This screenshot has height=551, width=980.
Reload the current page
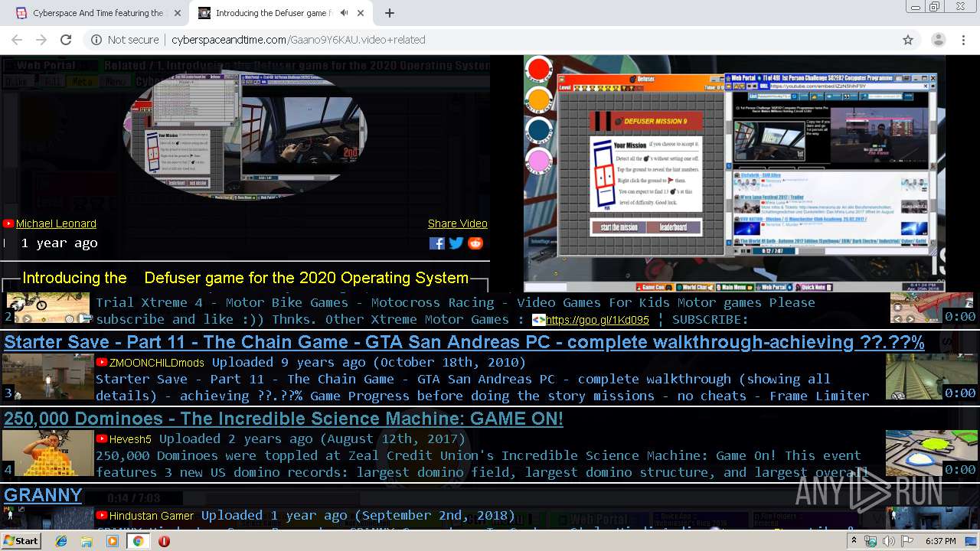[66, 40]
